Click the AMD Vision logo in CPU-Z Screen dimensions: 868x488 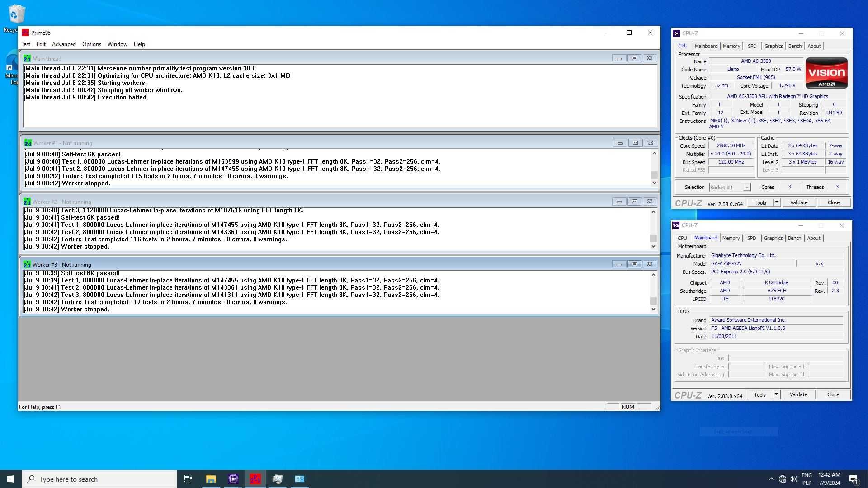pos(826,73)
